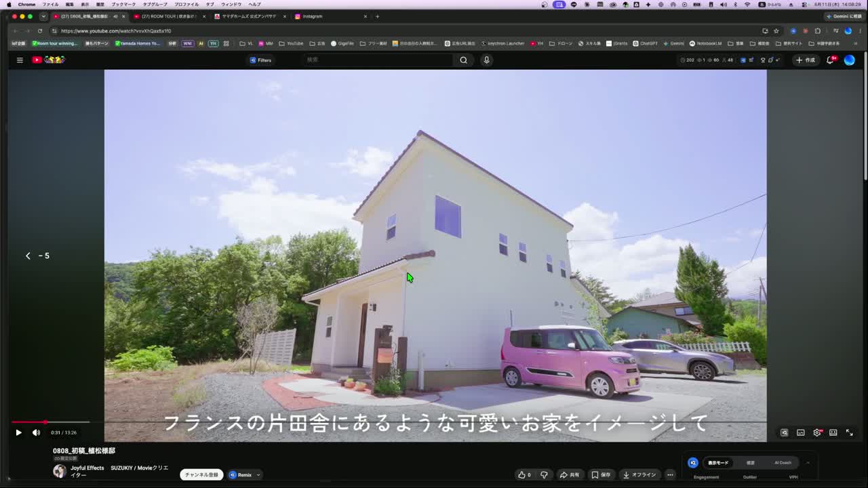Bookmark this page with the star
The image size is (868, 488).
(776, 30)
